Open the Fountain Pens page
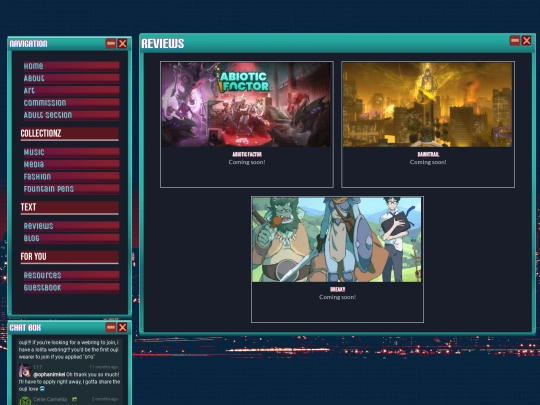Viewport: 540px width, 405px height. pyautogui.click(x=71, y=189)
